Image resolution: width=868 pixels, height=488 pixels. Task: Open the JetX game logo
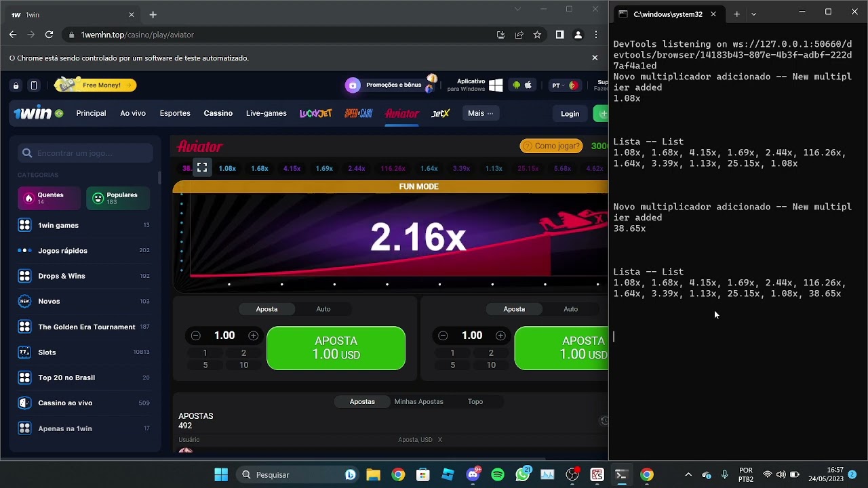click(x=441, y=113)
